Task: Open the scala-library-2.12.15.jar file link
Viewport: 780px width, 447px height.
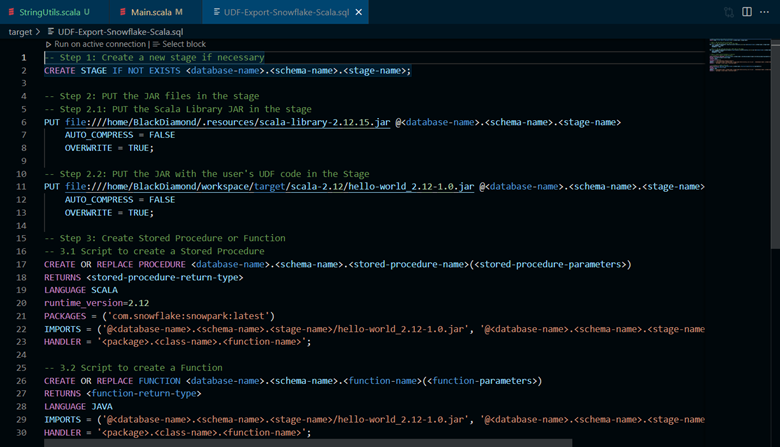Action: pyautogui.click(x=227, y=122)
